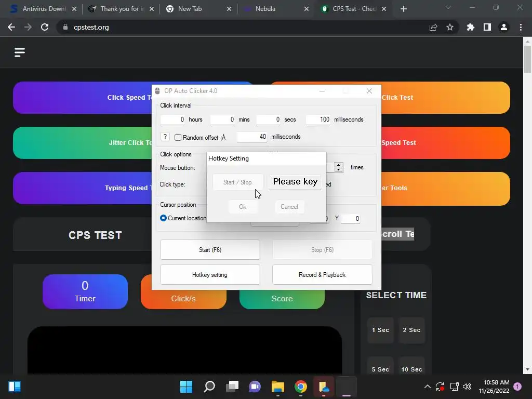Click Stop (F6) in OP Auto Clicker
This screenshot has height=399, width=532.
(x=322, y=250)
